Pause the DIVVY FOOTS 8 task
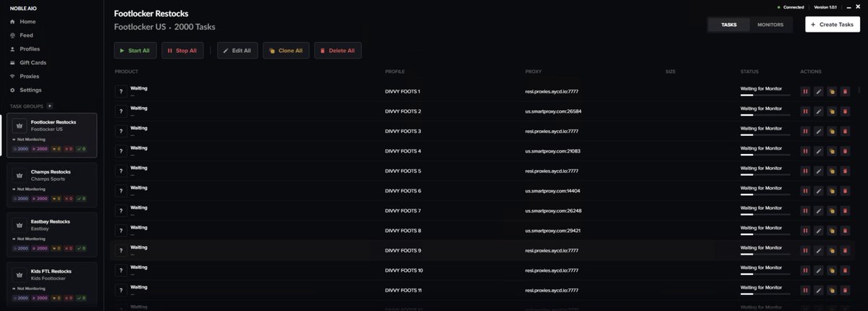This screenshot has width=868, height=311. tap(805, 231)
